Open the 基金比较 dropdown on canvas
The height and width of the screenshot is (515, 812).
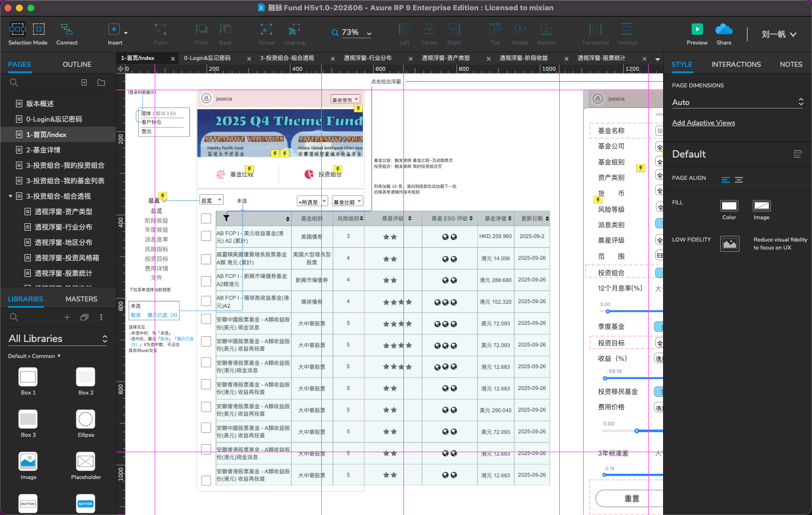click(x=347, y=202)
